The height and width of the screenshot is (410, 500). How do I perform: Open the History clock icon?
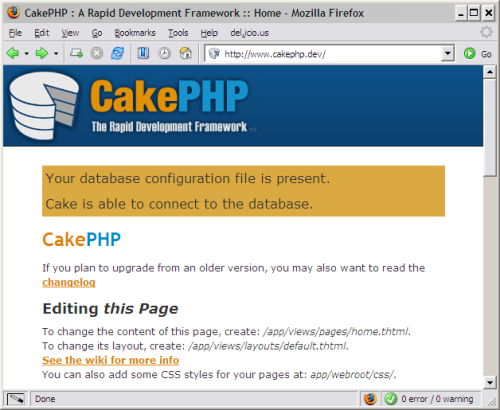coord(164,53)
